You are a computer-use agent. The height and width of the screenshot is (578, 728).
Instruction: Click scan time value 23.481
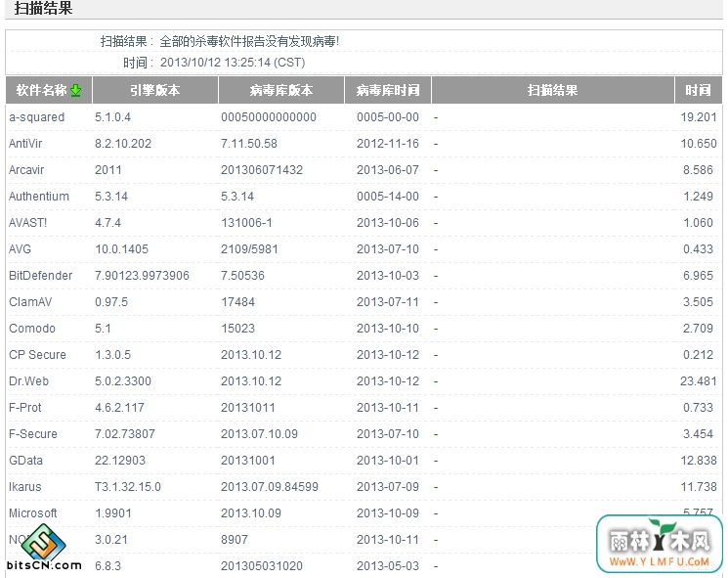[x=699, y=381]
